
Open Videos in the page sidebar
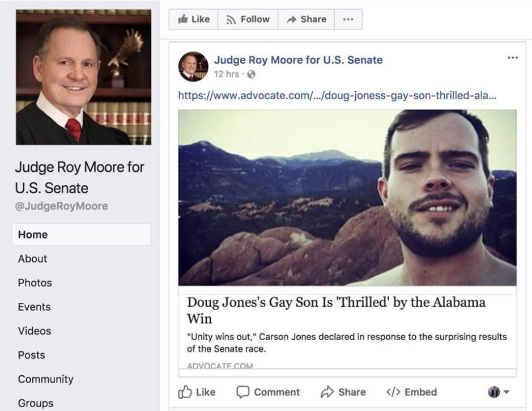click(34, 331)
